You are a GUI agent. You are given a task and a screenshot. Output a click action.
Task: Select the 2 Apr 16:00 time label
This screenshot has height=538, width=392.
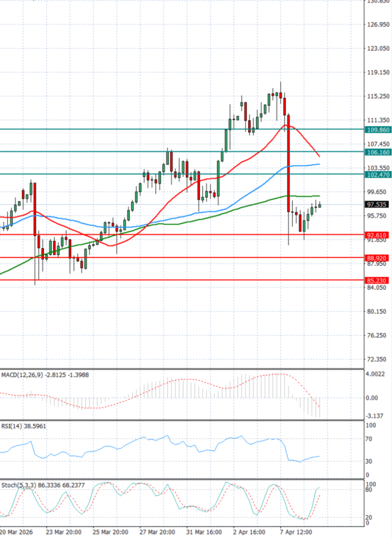pyautogui.click(x=249, y=532)
